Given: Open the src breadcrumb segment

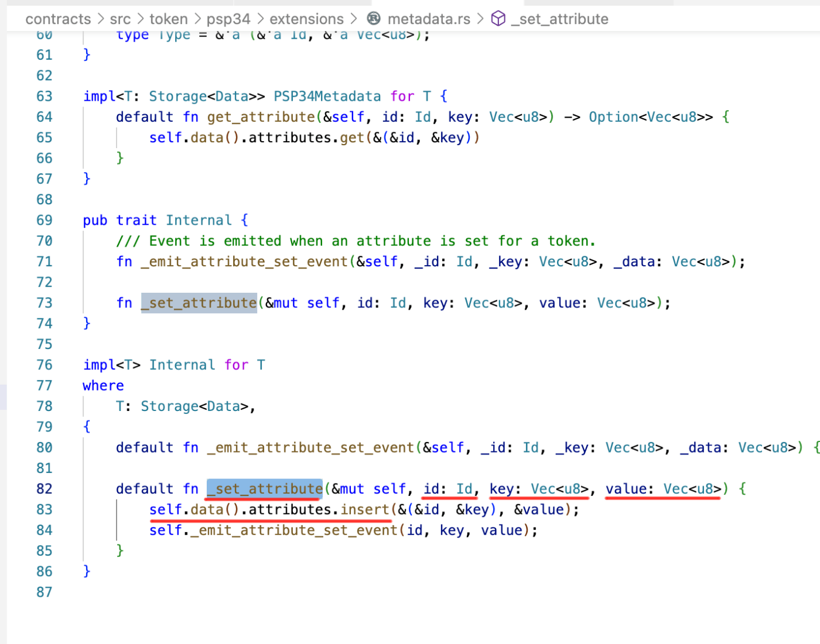Looking at the screenshot, I should pyautogui.click(x=120, y=19).
